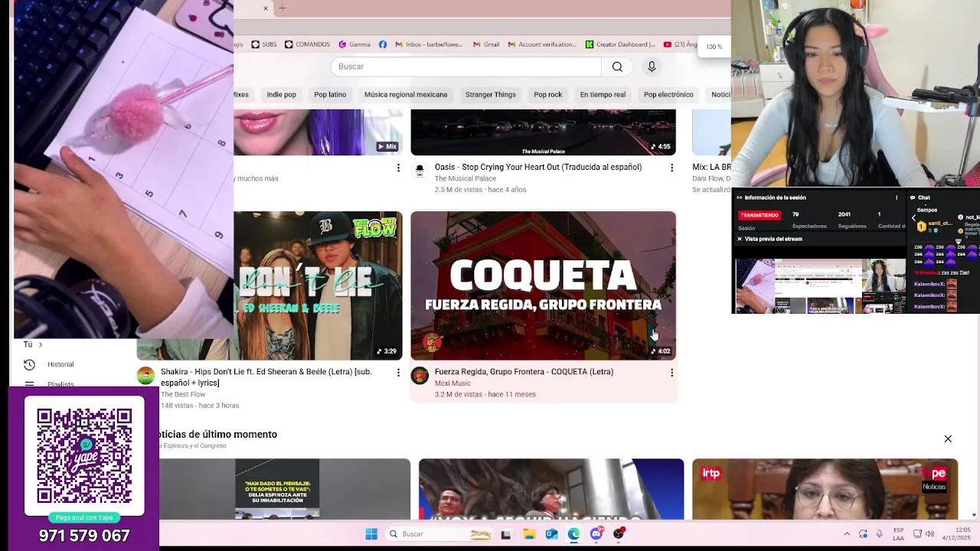Viewport: 980px width, 551px height.
Task: Open options menu for COQUETA video
Action: coord(671,372)
